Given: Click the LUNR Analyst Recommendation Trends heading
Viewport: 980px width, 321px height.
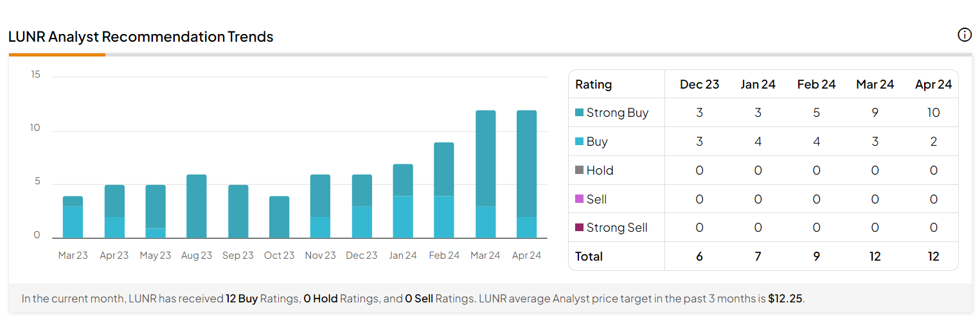Looking at the screenshot, I should 141,37.
